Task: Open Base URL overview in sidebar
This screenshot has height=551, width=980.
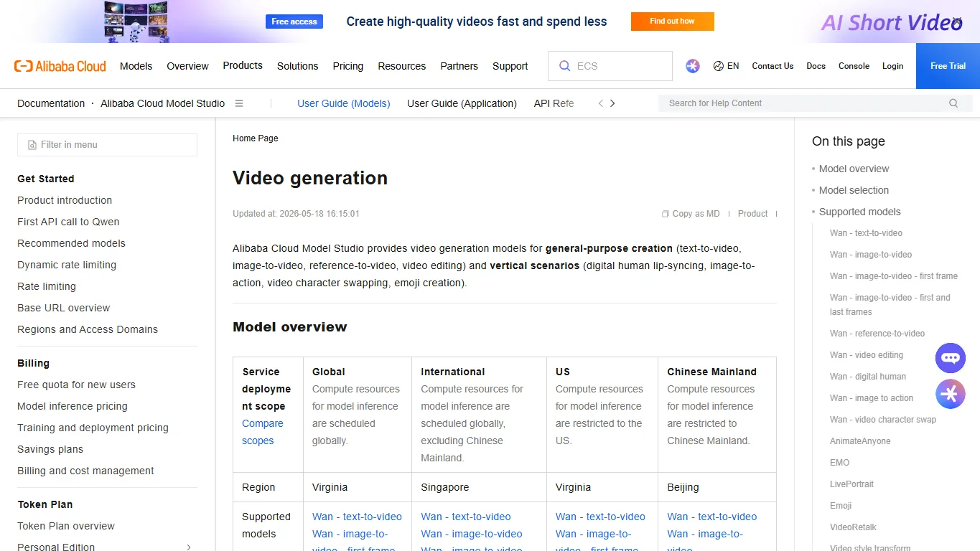Action: 63,308
